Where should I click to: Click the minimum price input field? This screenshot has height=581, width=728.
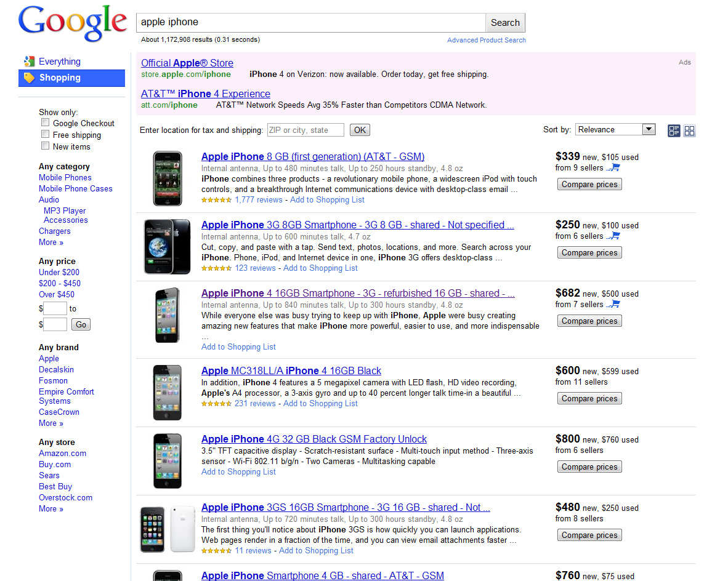55,308
